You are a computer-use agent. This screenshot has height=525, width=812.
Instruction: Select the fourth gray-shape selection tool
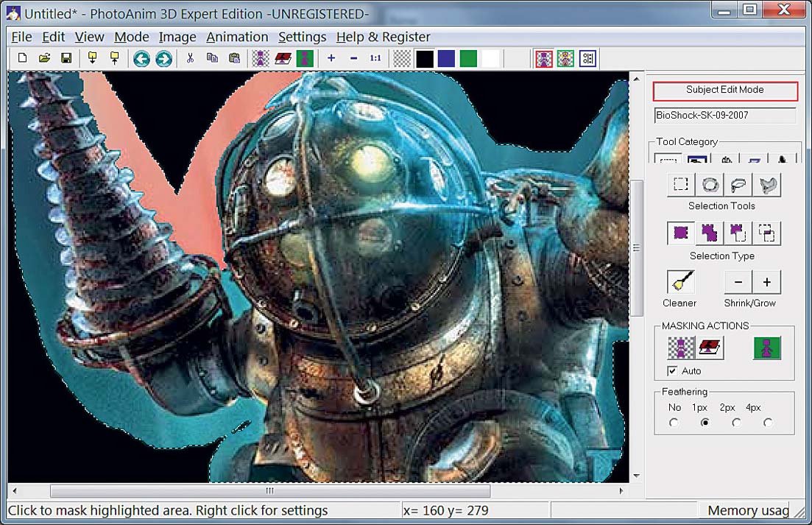coord(768,184)
